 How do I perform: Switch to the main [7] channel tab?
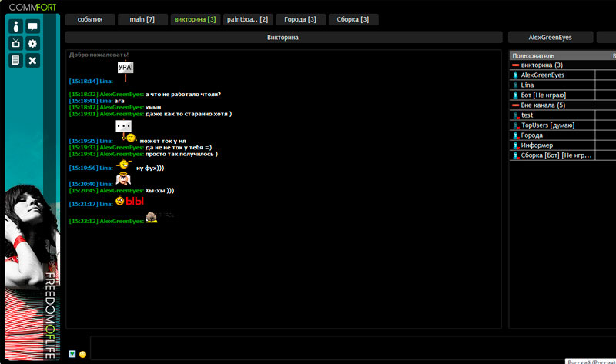pos(142,19)
